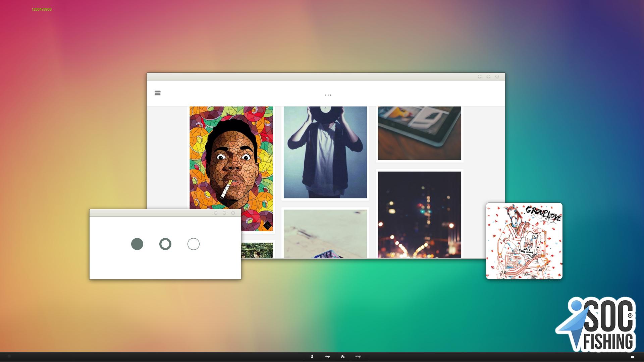The image size is (644, 362).
Task: Click the green number text on the desktop
Action: pyautogui.click(x=42, y=9)
